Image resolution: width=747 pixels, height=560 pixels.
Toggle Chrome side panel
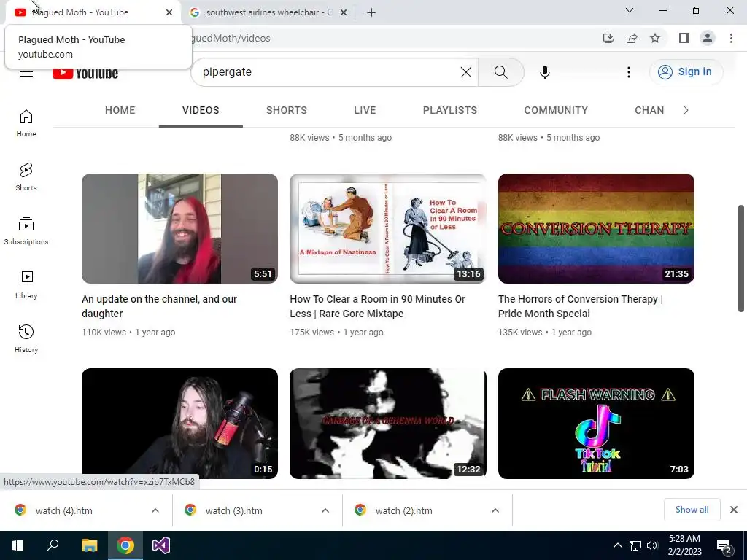coord(684,38)
